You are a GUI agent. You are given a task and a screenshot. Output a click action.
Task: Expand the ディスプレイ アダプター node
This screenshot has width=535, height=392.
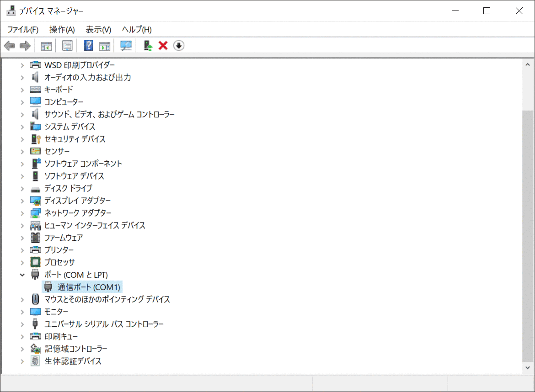tap(22, 201)
